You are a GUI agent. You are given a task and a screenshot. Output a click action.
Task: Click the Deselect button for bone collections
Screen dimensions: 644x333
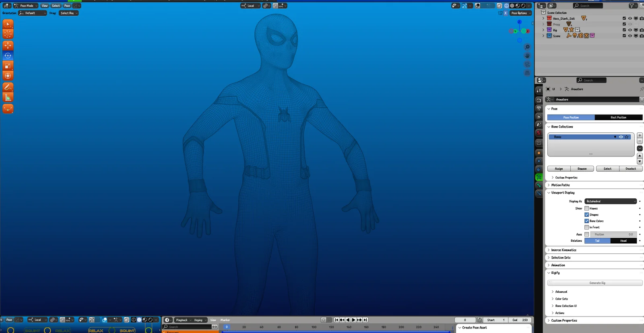(x=631, y=169)
